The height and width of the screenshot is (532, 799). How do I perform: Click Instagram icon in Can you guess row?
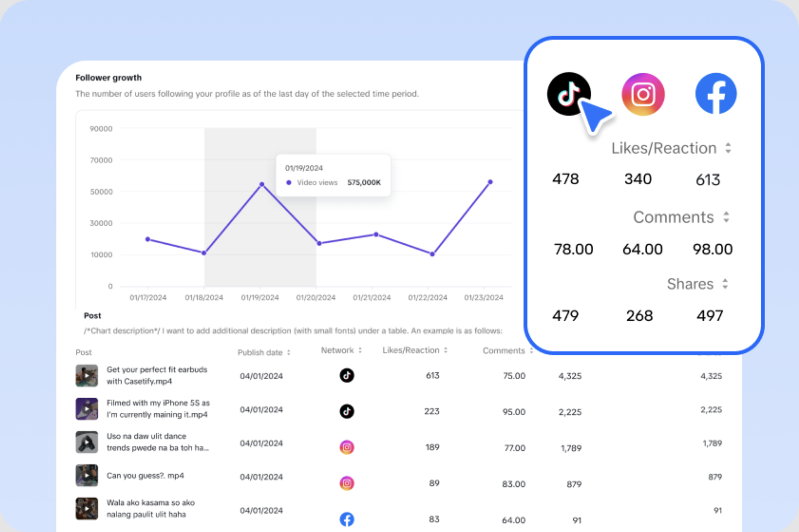coord(346,483)
